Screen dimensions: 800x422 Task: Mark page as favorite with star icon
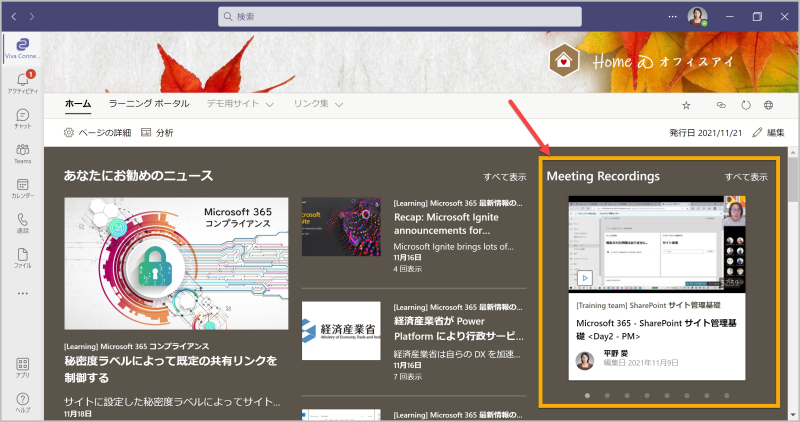686,105
